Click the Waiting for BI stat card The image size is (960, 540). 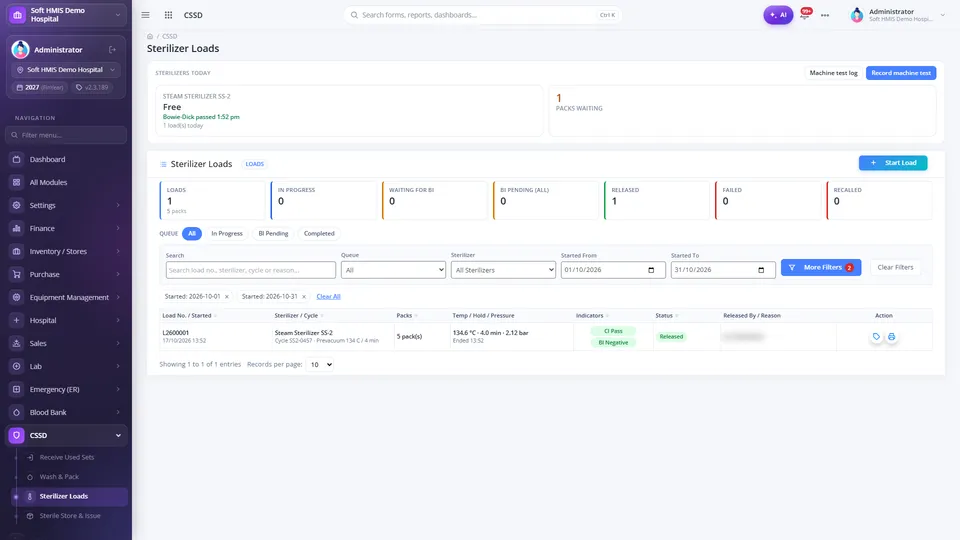pos(434,200)
